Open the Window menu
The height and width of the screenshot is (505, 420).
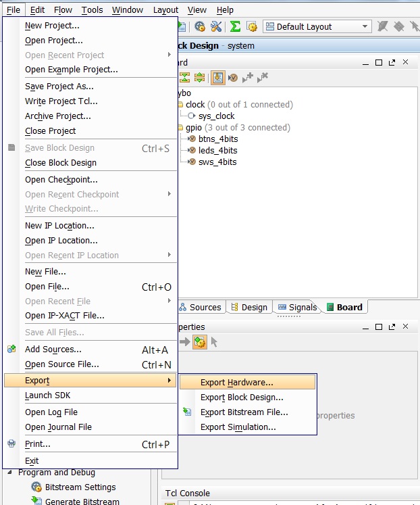128,10
